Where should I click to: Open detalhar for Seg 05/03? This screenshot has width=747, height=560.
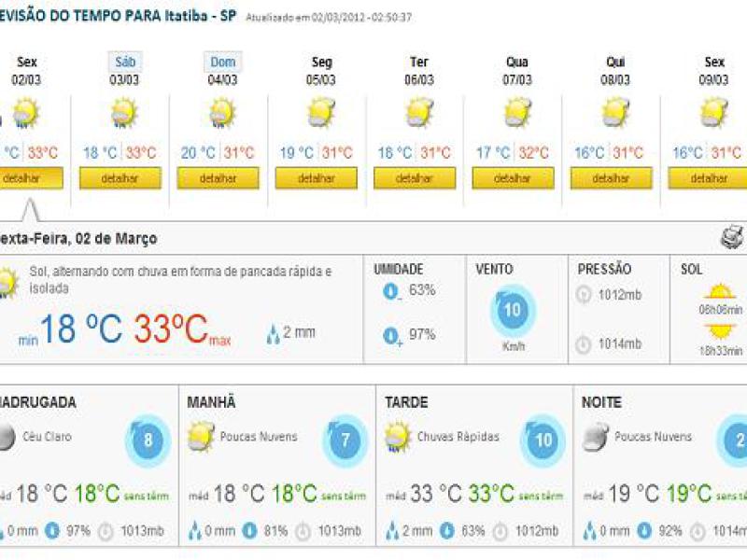click(x=317, y=178)
